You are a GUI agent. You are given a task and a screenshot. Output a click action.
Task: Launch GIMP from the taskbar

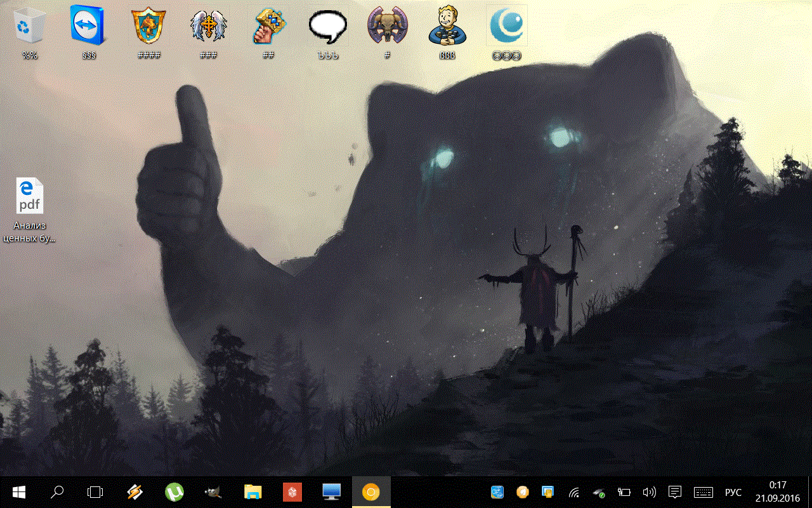point(213,492)
